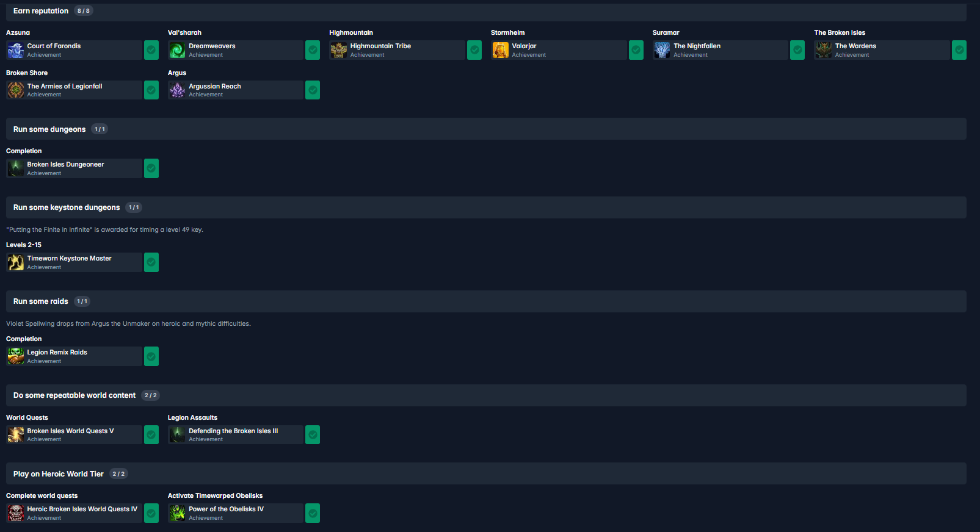Collapse the Earn reputation section header
Viewport: 980px width, 532px height.
(486, 11)
